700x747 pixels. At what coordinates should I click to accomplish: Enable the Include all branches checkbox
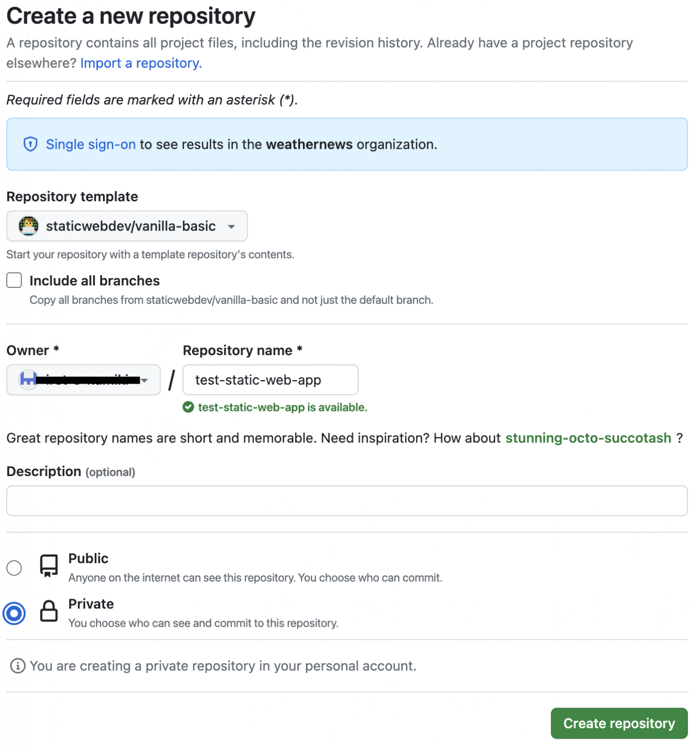pyautogui.click(x=14, y=280)
